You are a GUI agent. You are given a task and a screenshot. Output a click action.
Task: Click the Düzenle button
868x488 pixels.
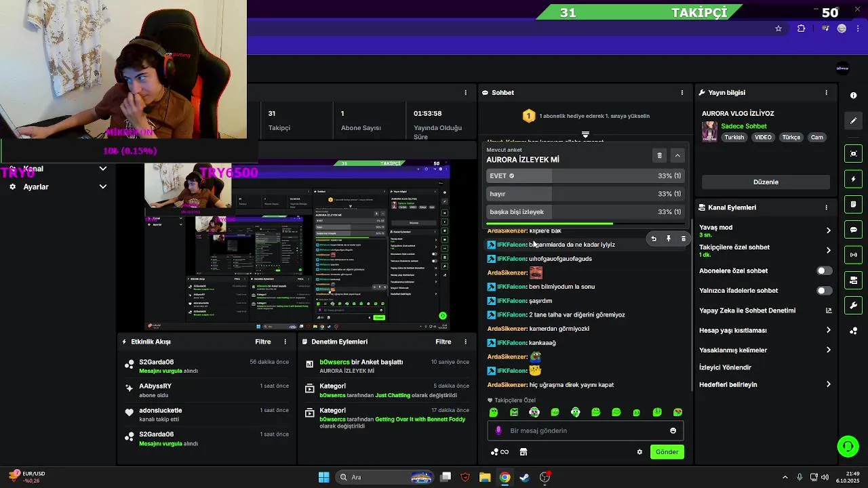click(x=766, y=182)
